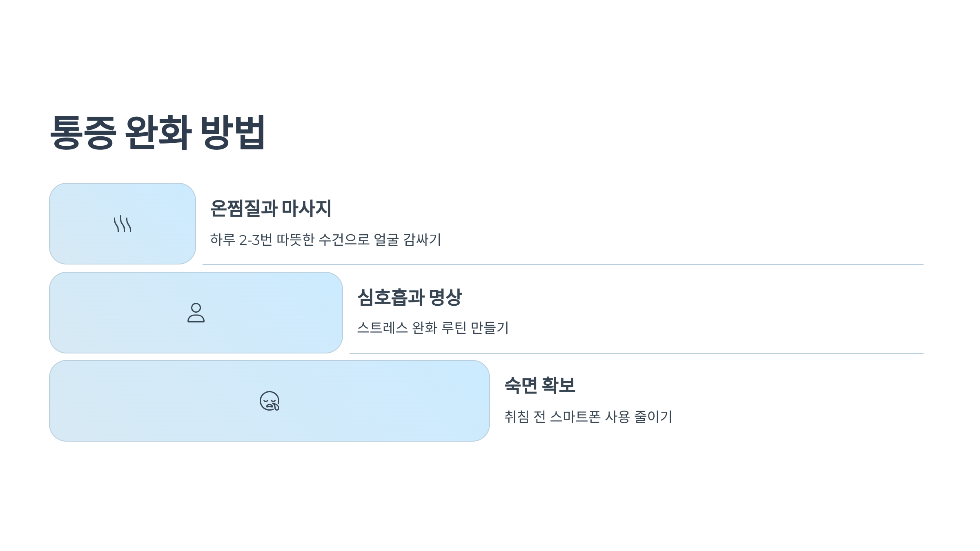
Task: Click the steam heat waves icon
Action: click(x=122, y=224)
